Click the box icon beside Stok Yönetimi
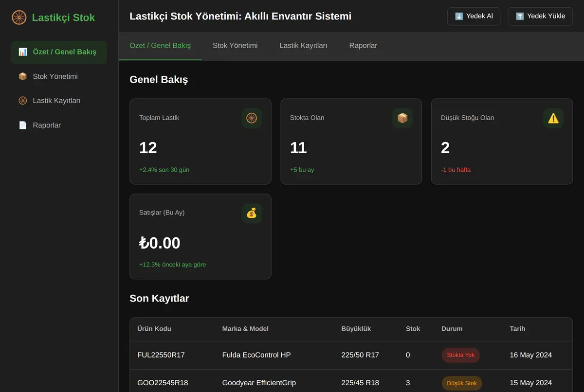Image resolution: width=584 pixels, height=392 pixels. (23, 76)
